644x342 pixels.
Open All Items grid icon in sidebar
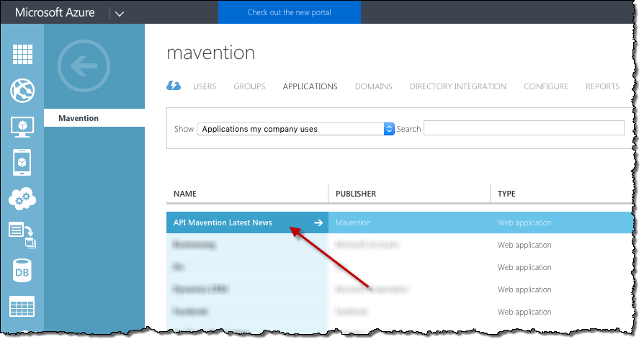22,54
